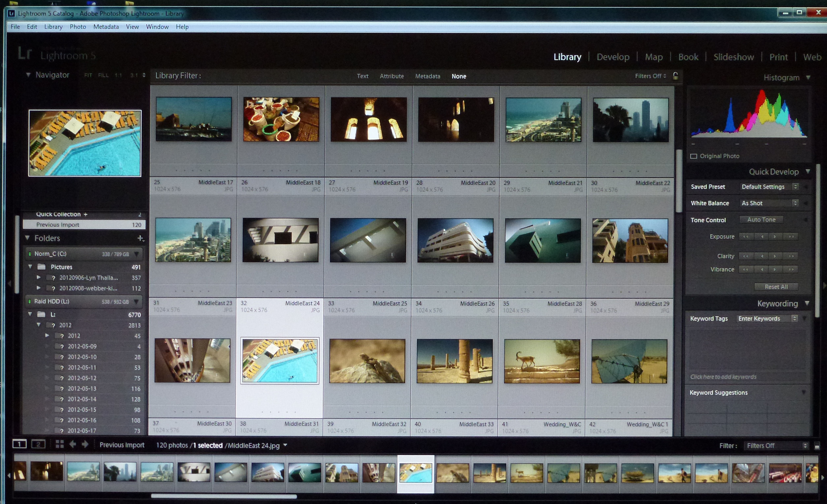The image size is (827, 504).
Task: Click the grid view icon in filmstrip bar
Action: 60,444
